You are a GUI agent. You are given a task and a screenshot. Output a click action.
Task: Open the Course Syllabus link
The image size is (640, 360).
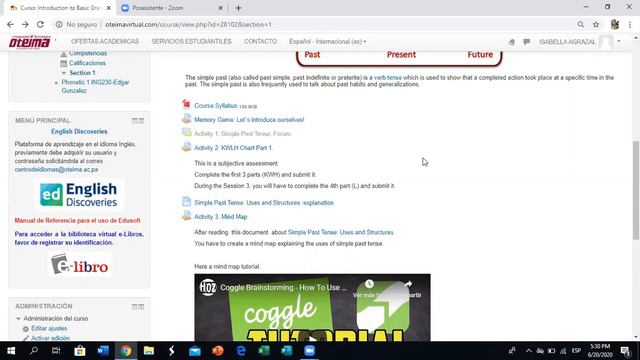216,106
